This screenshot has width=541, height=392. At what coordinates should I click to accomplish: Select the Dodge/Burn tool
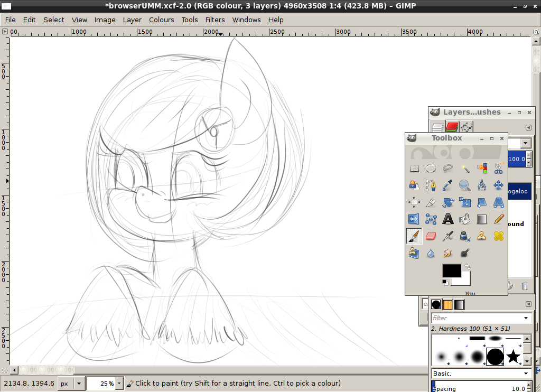pos(465,253)
